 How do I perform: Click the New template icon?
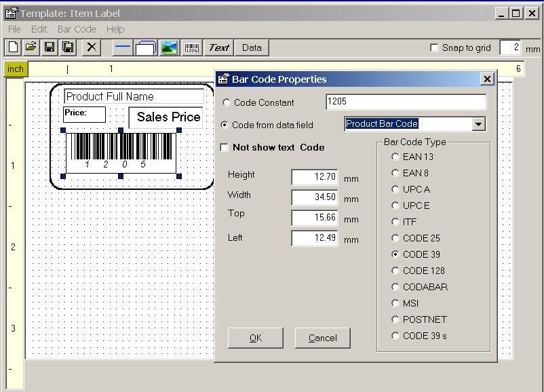(13, 47)
